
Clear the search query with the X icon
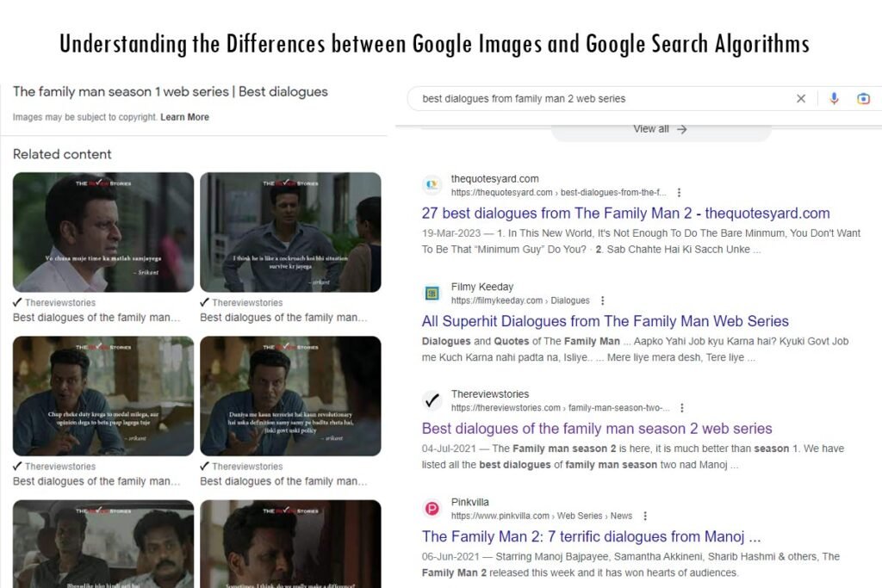801,98
